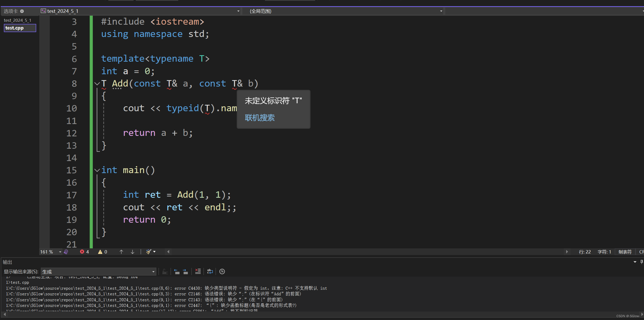Toggle timestamp clock in output toolbar
This screenshot has height=320, width=644.
tap(222, 271)
